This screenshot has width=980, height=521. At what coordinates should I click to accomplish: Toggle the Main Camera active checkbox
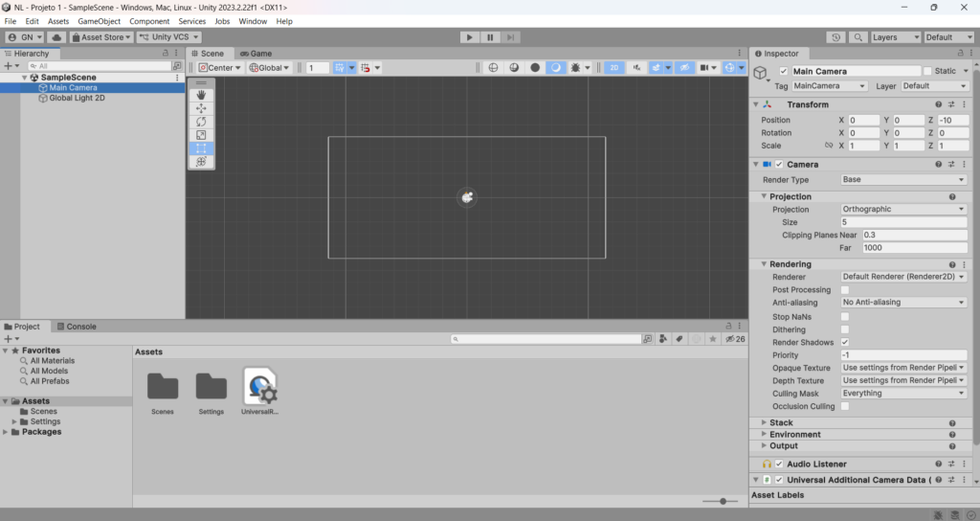783,71
